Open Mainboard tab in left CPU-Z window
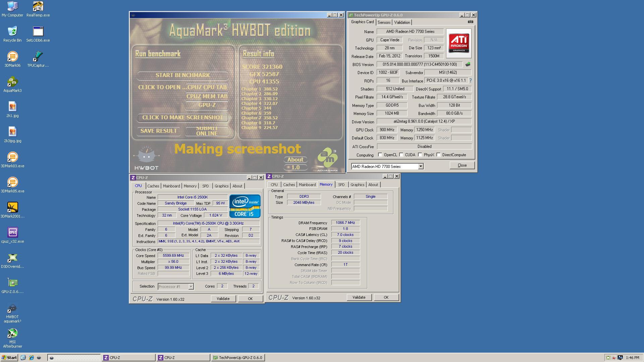Viewport: 644px width, 362px height. 171,186
